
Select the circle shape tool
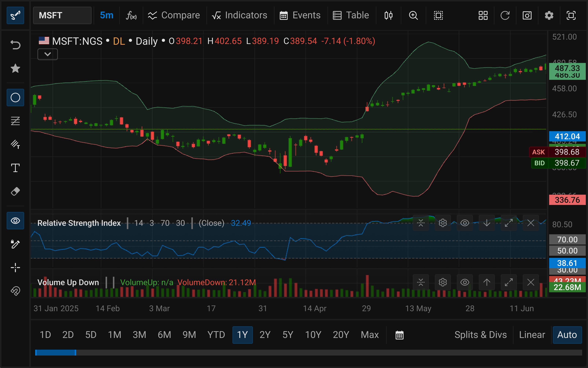(x=15, y=98)
